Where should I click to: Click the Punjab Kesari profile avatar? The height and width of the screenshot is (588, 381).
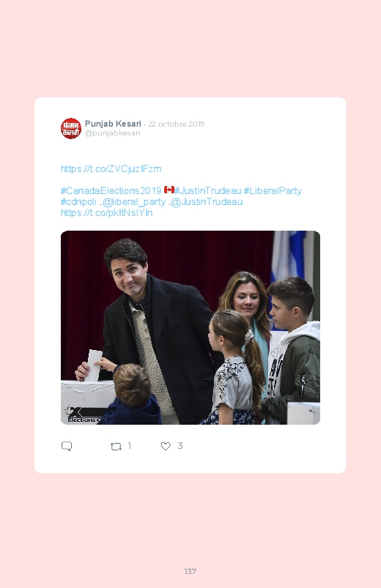point(71,128)
